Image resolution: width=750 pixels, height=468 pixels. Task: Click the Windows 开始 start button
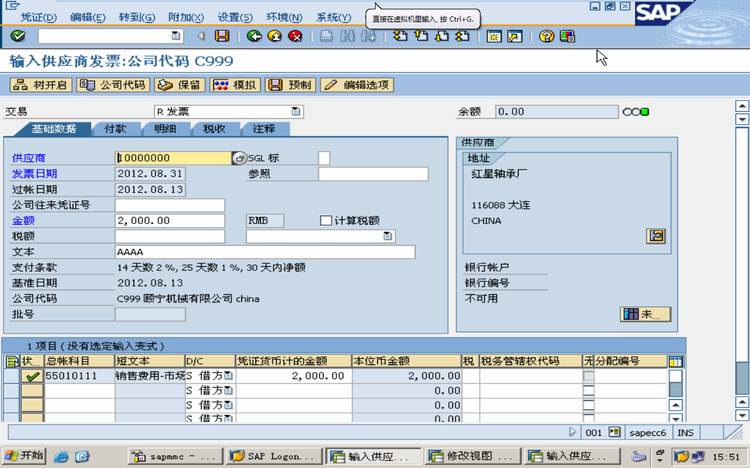point(24,456)
